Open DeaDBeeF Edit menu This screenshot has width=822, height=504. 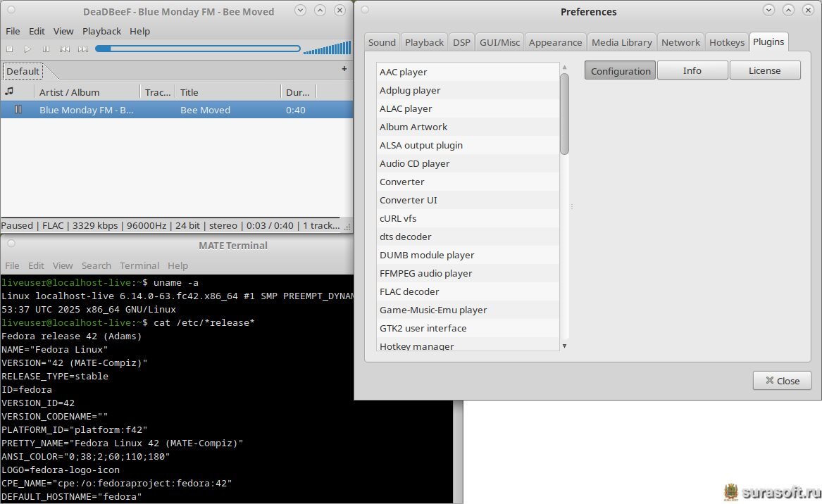pos(37,32)
